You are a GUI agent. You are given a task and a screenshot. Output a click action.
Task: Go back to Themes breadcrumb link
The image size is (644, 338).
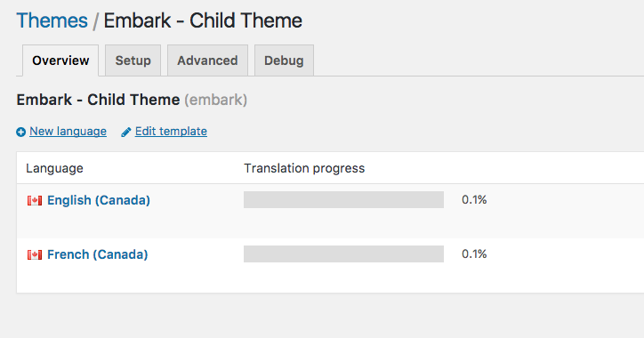tap(52, 20)
